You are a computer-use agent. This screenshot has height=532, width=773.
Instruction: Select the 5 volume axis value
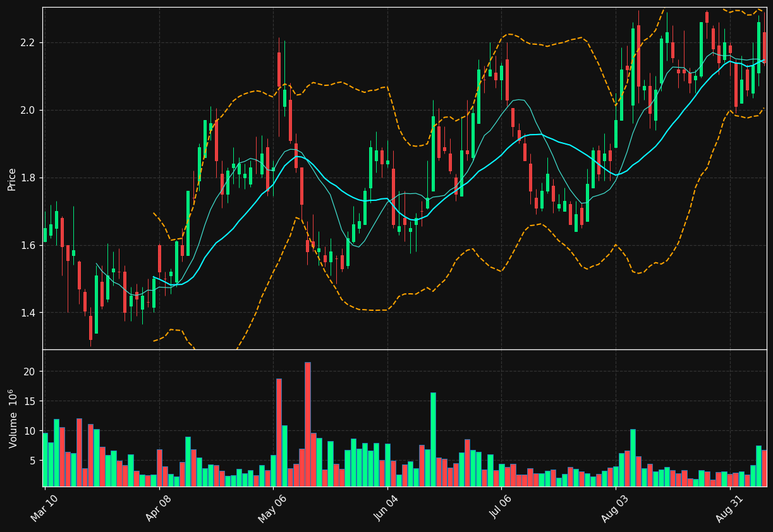tap(34, 461)
